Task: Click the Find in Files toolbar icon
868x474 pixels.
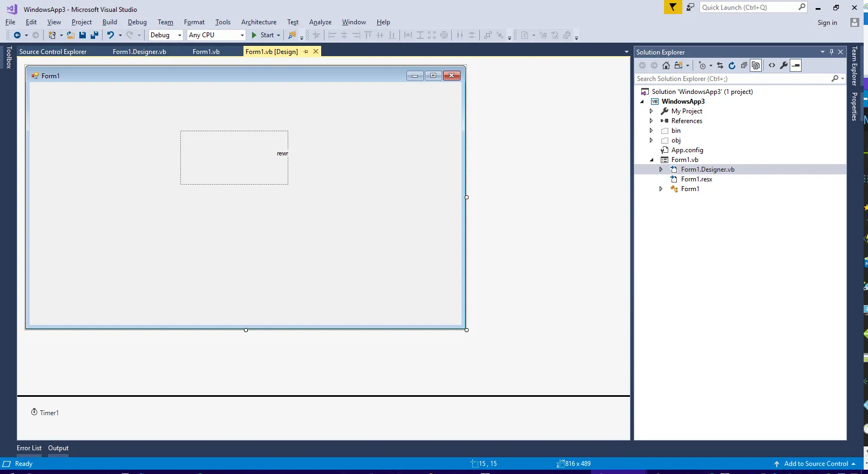Action: [x=292, y=35]
